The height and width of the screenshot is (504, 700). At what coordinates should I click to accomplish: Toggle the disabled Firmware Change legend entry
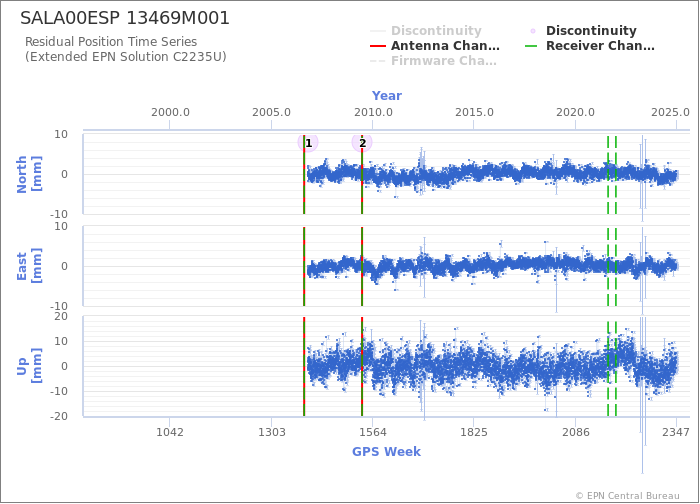433,61
